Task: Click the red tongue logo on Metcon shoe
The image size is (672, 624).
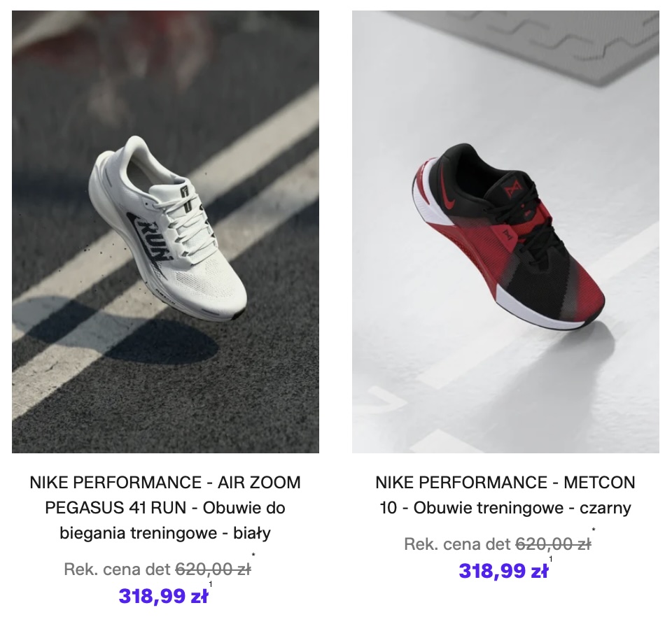Action: 510,190
